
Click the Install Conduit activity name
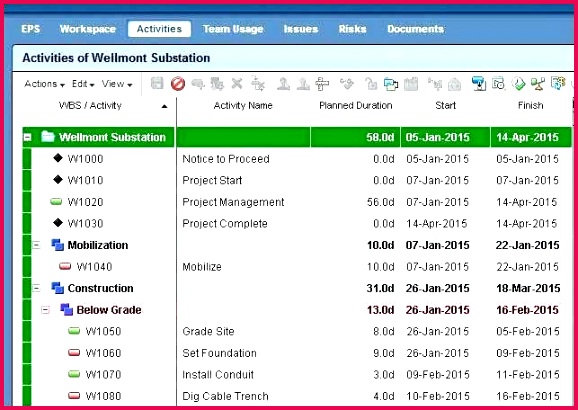pos(218,374)
